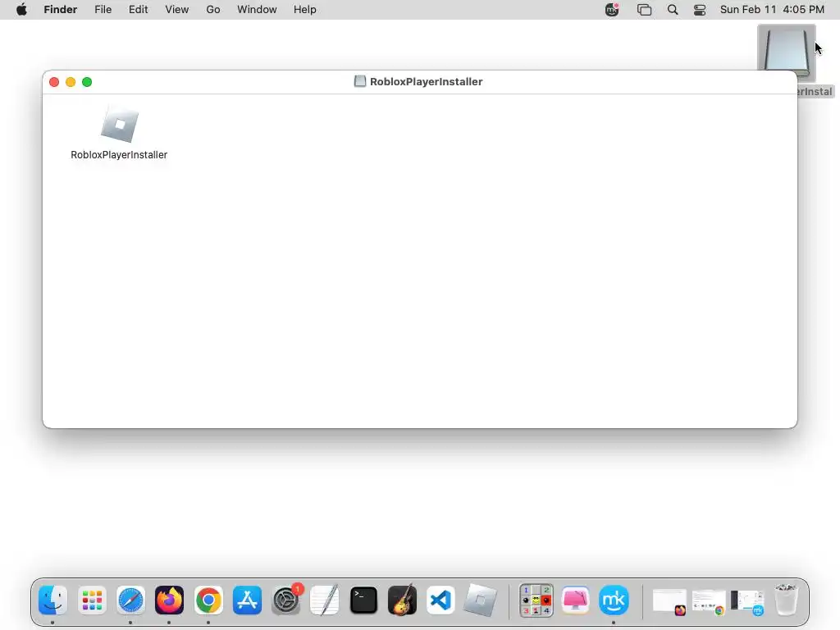Open the Help menu

point(305,10)
